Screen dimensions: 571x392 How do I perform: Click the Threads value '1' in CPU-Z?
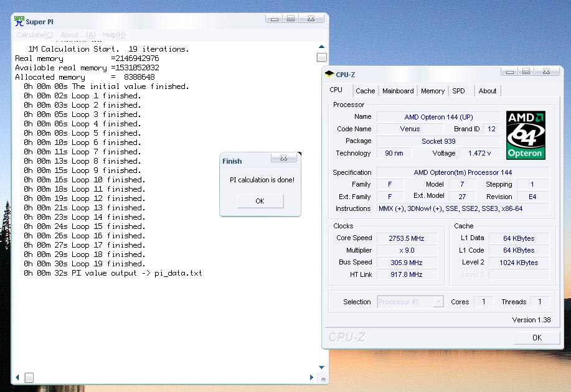(x=540, y=302)
